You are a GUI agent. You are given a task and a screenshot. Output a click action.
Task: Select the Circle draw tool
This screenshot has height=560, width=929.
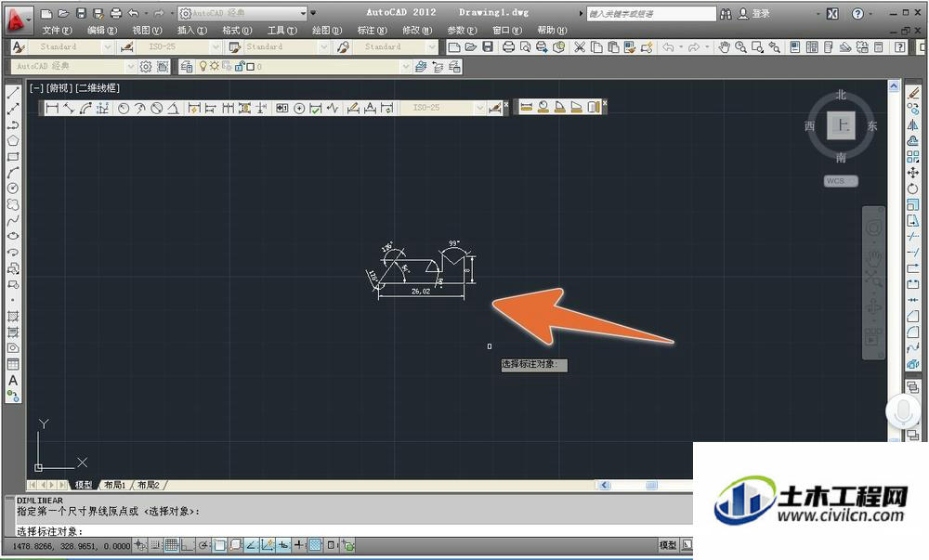coord(13,189)
